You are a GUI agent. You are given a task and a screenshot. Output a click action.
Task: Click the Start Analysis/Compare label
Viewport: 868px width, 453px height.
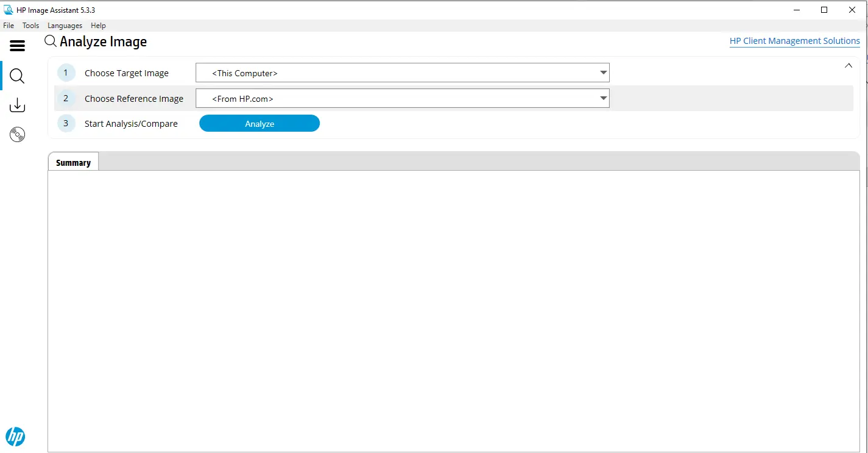coord(131,124)
